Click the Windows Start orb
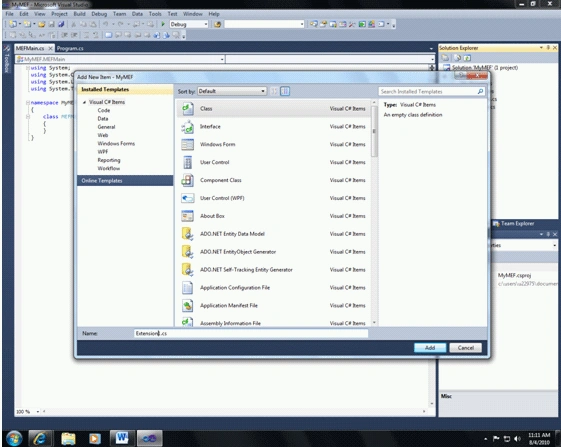 [x=14, y=438]
